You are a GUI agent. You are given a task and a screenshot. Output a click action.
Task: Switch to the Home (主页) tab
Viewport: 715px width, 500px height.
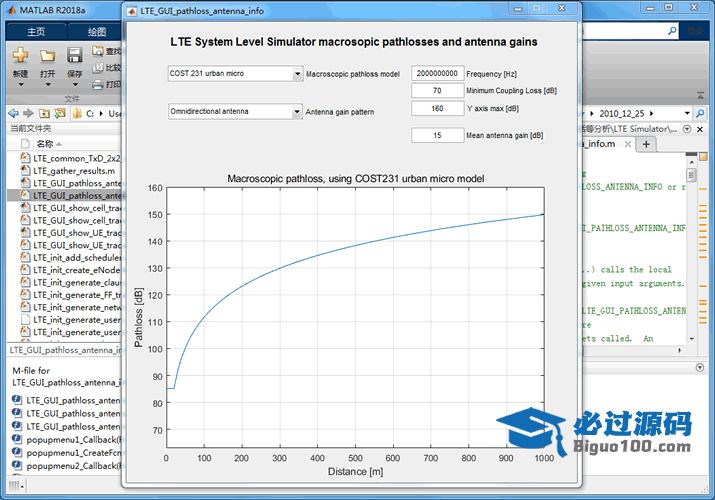pos(36,31)
